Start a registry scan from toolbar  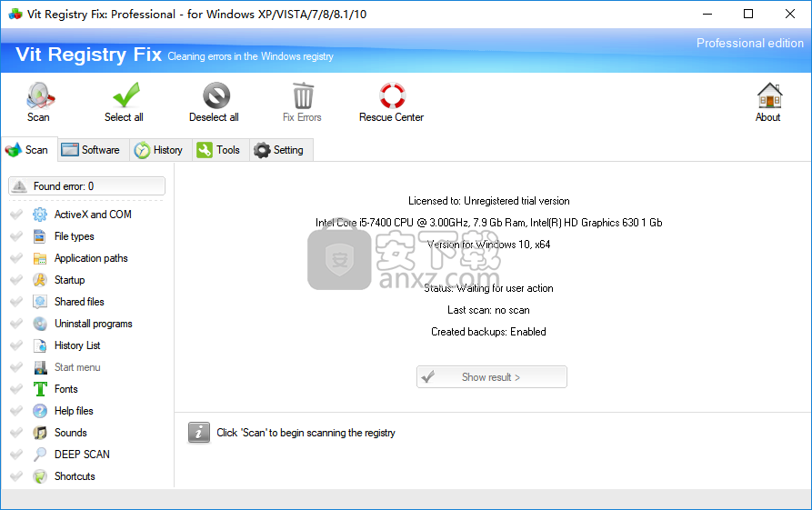(x=39, y=102)
